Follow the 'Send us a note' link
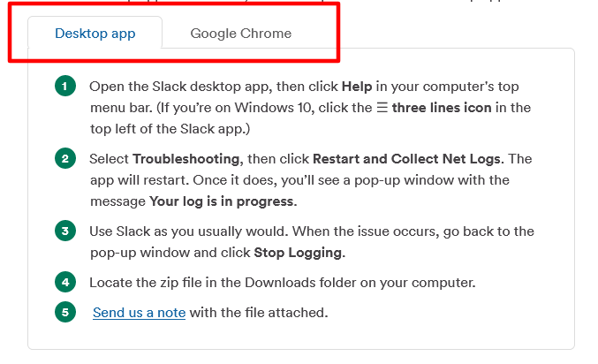The image size is (598, 364). coord(139,312)
